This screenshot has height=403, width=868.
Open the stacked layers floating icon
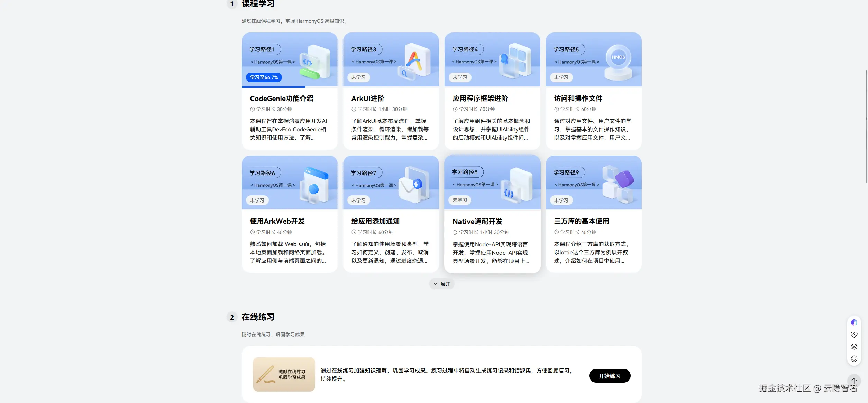[x=854, y=346]
